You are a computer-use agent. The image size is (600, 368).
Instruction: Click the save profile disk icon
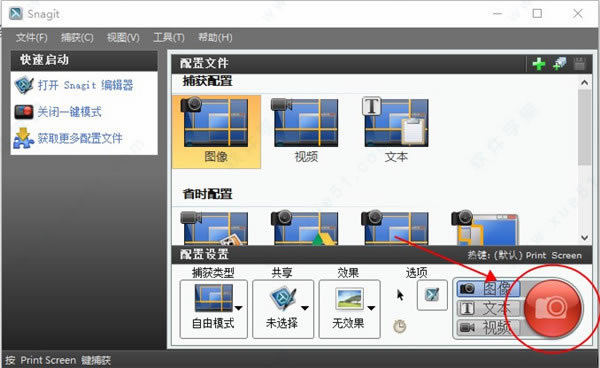[580, 64]
